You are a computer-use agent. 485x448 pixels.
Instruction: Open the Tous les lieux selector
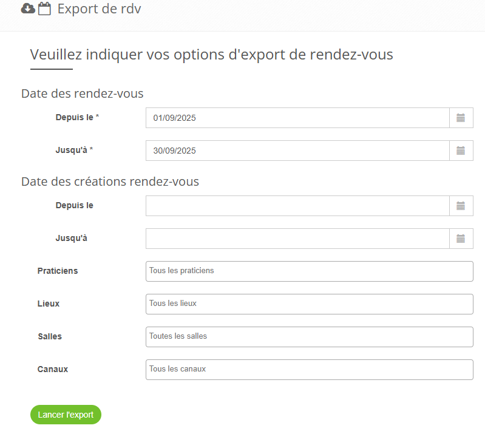pyautogui.click(x=309, y=304)
